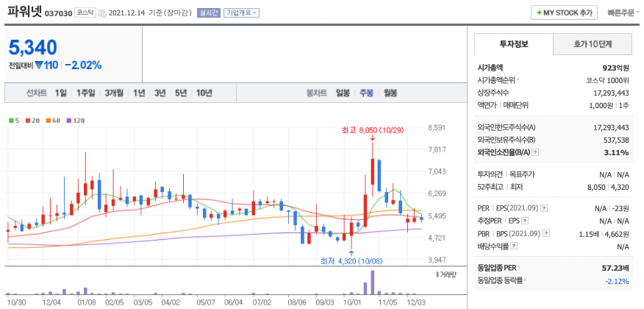The width and height of the screenshot is (644, 309).
Task: Open help icon beside 추정PER EPS
Action: coord(524,221)
